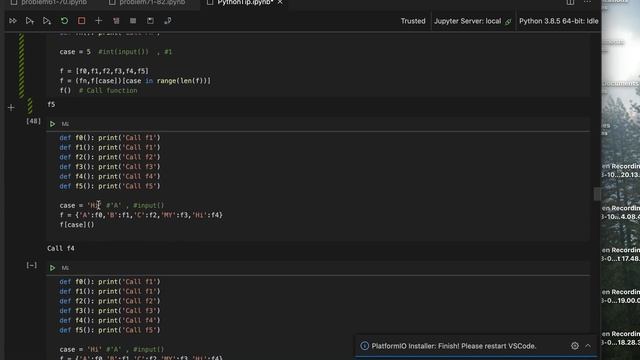Click 'def f3(): print' line in the [-] cell

click(x=110, y=311)
